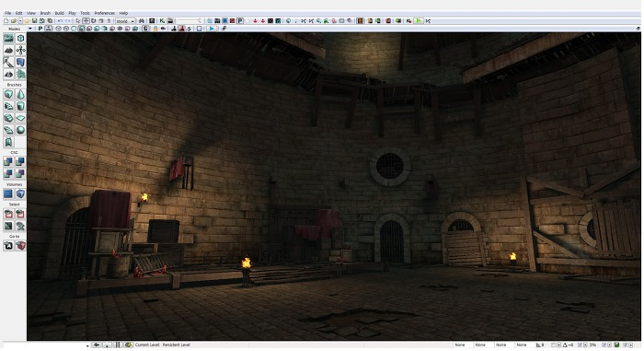This screenshot has height=351, width=644.
Task: Toggle the translate widget mode
Action: (86, 21)
